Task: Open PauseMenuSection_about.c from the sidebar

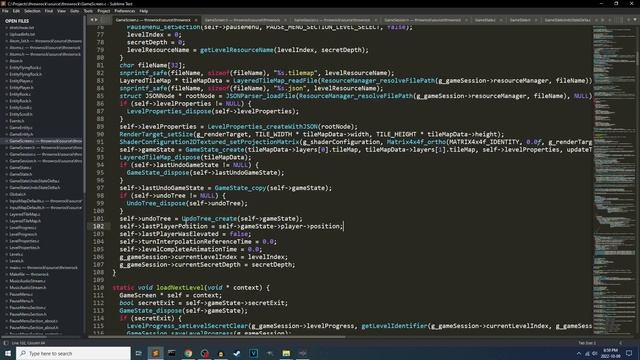Action: tap(33, 321)
